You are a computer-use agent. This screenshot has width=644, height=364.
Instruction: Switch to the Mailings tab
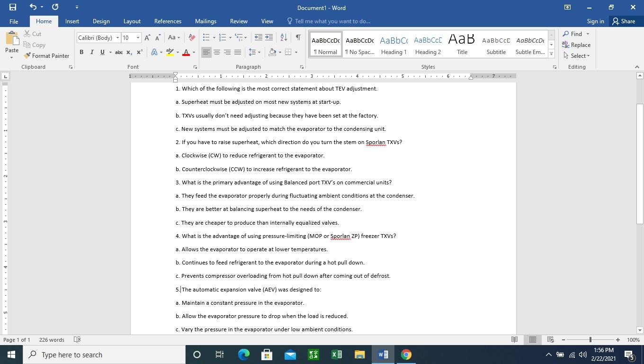(205, 21)
